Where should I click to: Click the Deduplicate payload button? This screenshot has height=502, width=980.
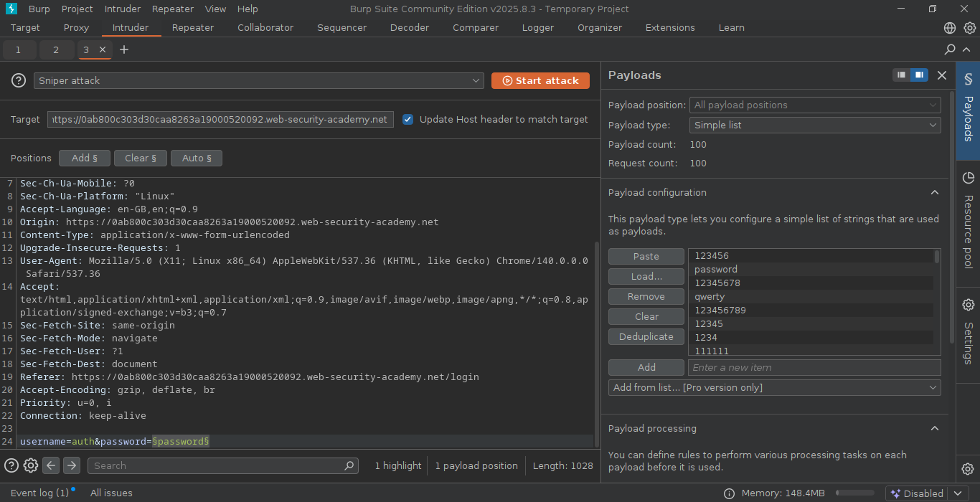click(x=646, y=336)
